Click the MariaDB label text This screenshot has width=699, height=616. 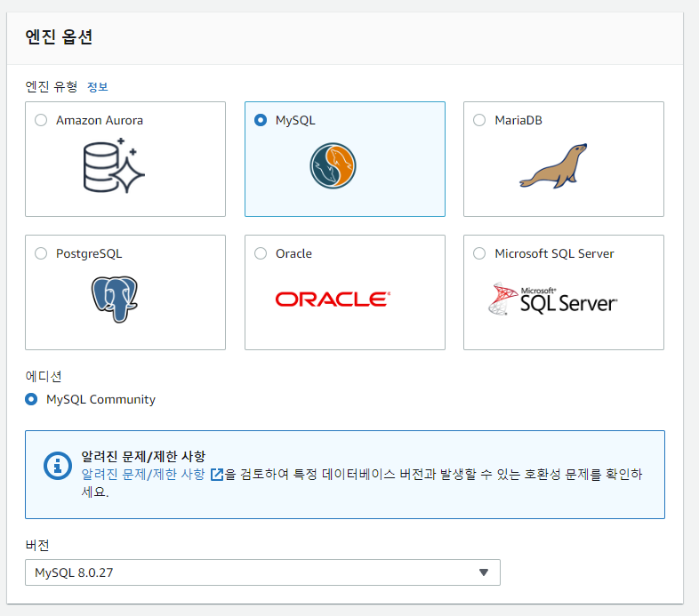click(518, 120)
